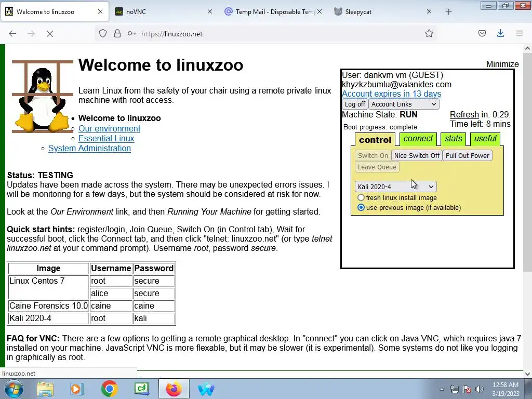Click the scrollbar up arrow
Viewport: 532px width, 399px height.
(x=527, y=48)
